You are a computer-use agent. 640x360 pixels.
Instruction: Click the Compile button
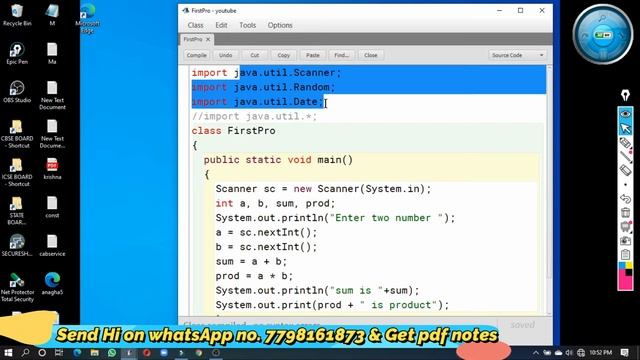click(197, 55)
